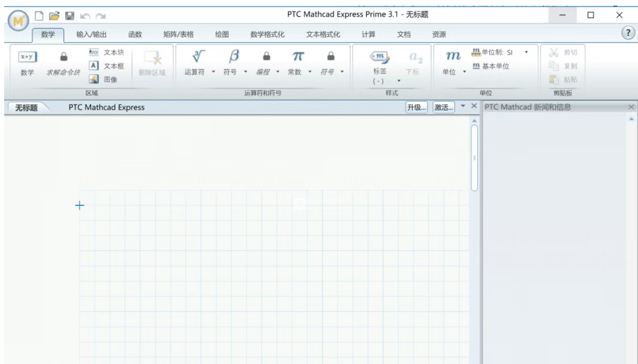Viewport: 638px width, 364px height.
Task: Click the open folder icon
Action: pos(54,16)
